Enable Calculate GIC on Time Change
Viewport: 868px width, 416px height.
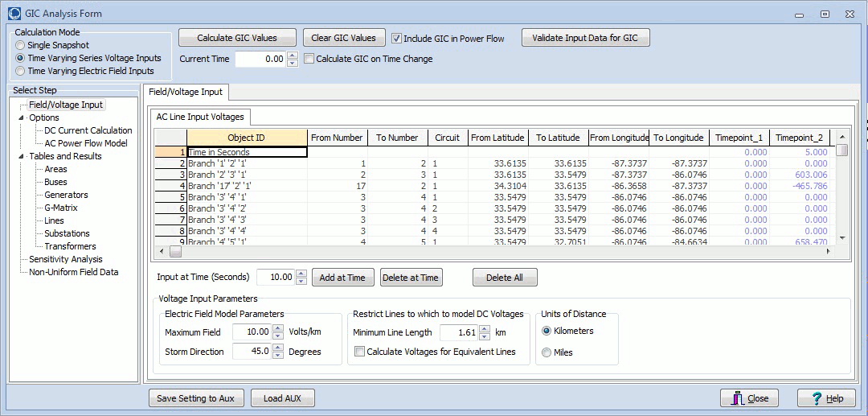click(x=309, y=59)
